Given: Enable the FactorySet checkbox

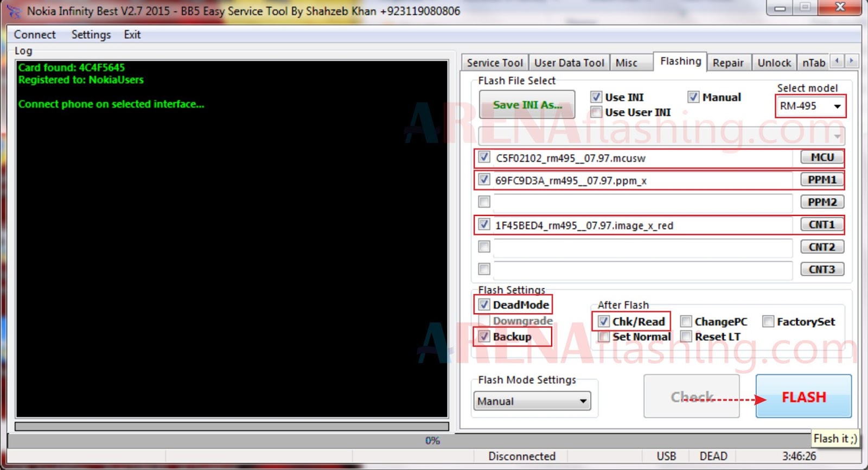Looking at the screenshot, I should pyautogui.click(x=768, y=321).
